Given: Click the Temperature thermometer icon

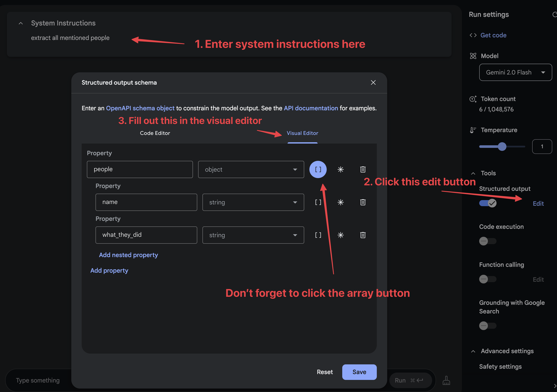Looking at the screenshot, I should click(x=473, y=130).
